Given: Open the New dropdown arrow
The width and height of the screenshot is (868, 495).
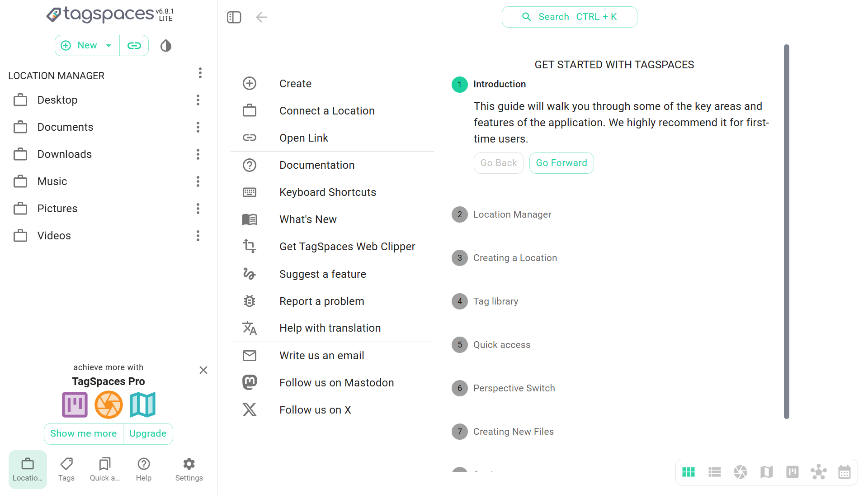Looking at the screenshot, I should coord(108,46).
